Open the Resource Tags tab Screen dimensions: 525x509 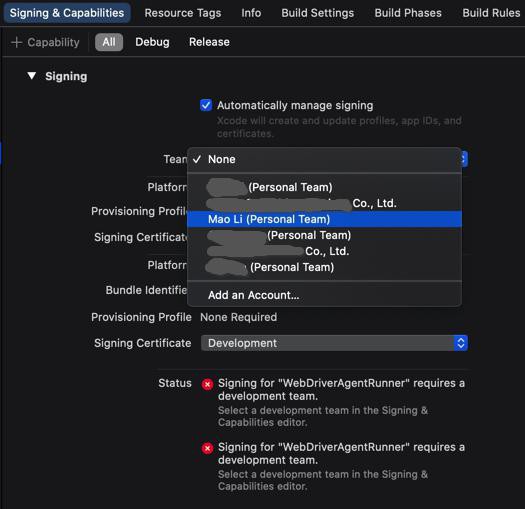[x=183, y=13]
